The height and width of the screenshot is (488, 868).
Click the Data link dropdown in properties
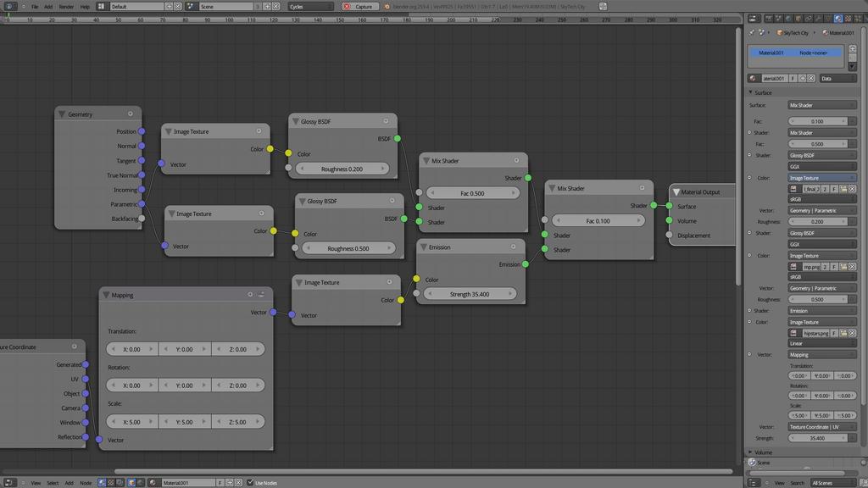tap(838, 79)
